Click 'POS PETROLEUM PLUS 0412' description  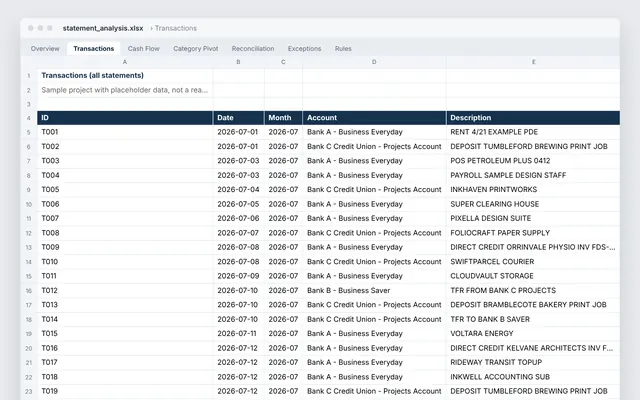point(533,161)
